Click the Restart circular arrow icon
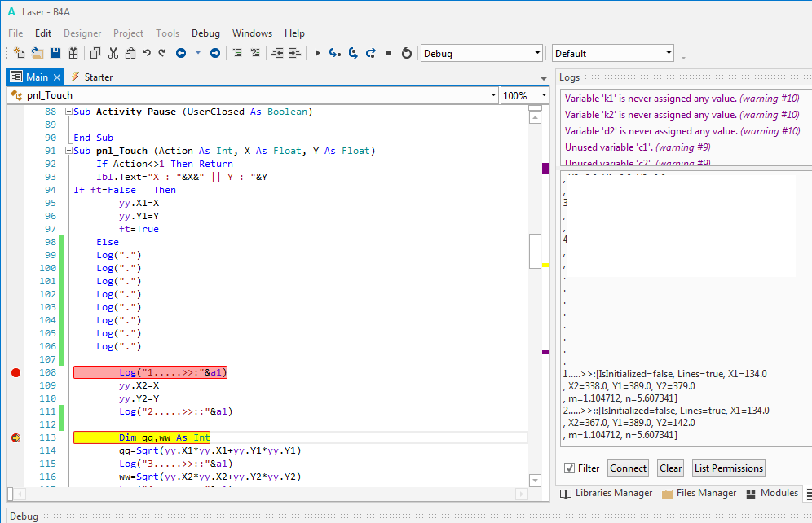 (x=406, y=53)
